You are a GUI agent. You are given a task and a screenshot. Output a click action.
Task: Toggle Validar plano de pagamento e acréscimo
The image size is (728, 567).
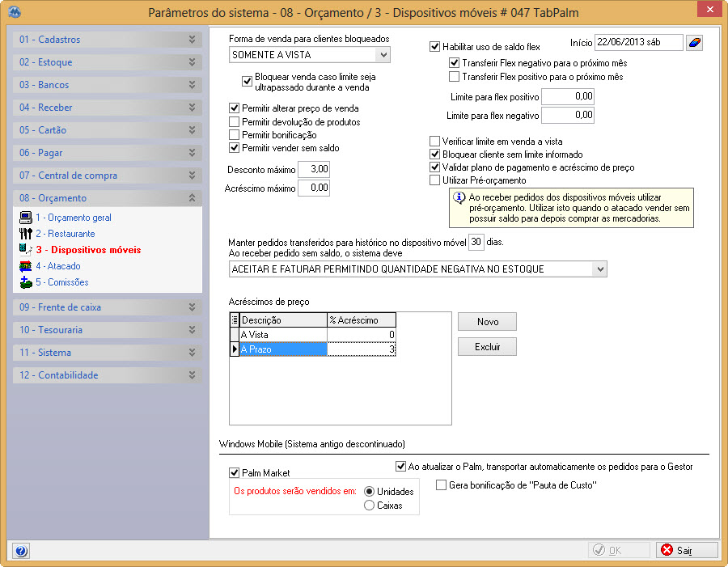[434, 167]
